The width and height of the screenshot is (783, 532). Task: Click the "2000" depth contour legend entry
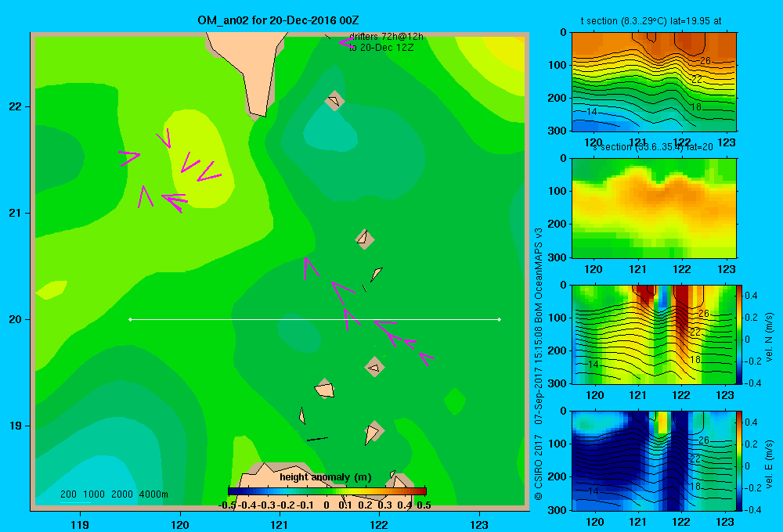[x=122, y=494]
